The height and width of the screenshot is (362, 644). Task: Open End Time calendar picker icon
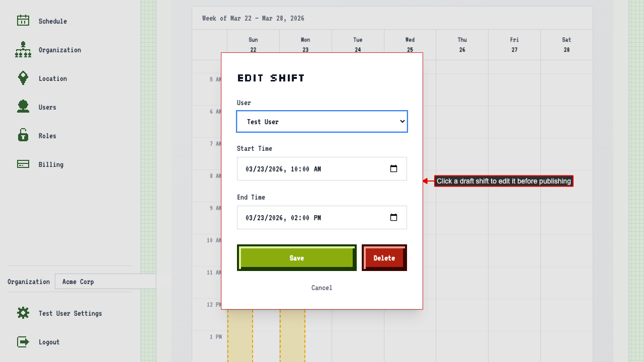tap(394, 218)
